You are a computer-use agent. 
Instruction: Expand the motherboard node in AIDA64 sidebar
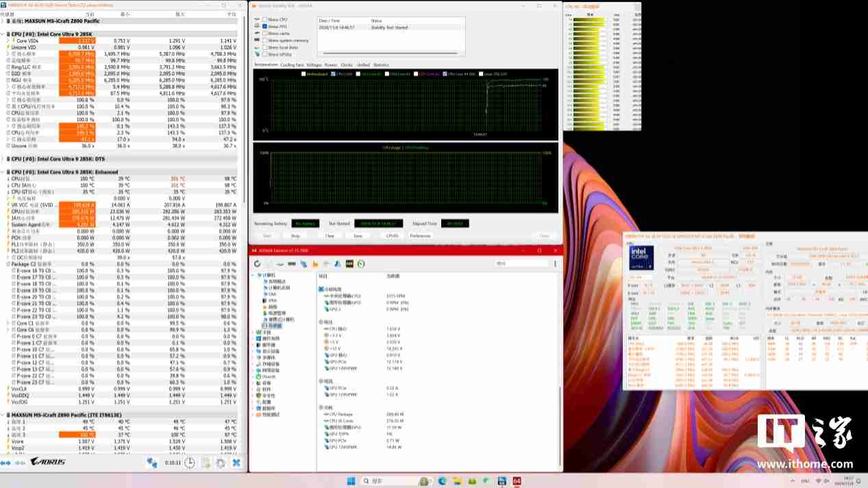click(x=251, y=331)
